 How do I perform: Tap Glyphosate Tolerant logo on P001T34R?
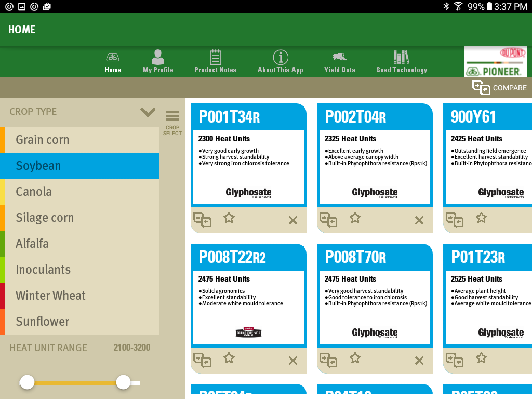coord(248,193)
